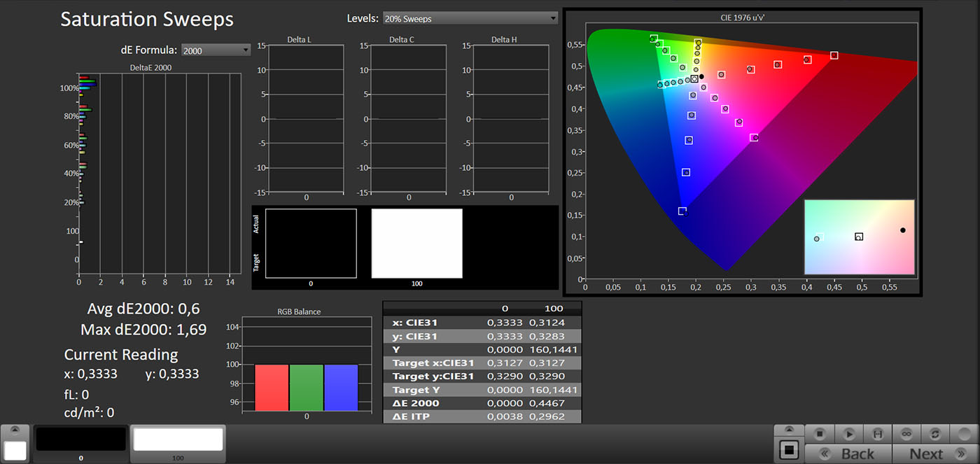Select the white 100 patch in bottom strip
Image resolution: width=980 pixels, height=464 pixels.
pyautogui.click(x=178, y=440)
